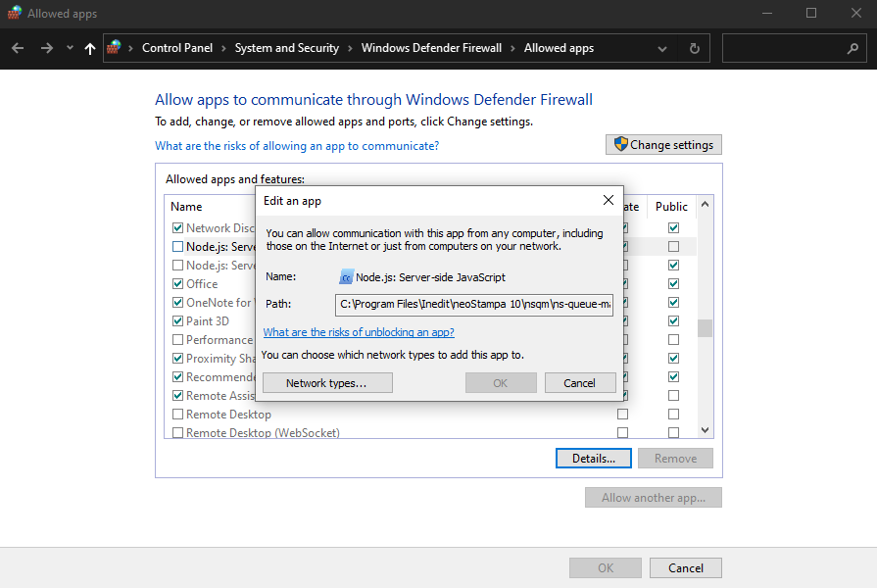This screenshot has height=588, width=877.
Task: Select Allowed apps breadcrumb
Action: point(559,48)
